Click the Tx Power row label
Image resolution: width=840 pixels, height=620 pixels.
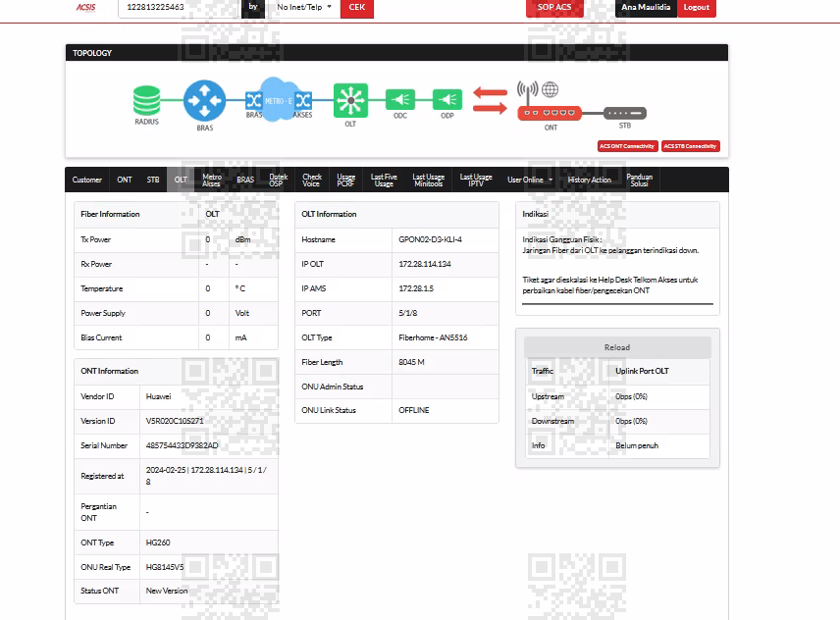96,239
